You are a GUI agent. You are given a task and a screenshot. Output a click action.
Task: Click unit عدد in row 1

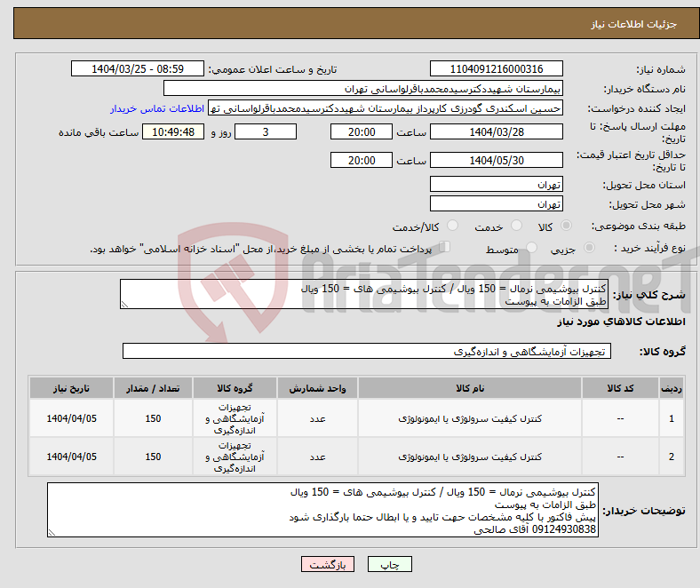317,418
